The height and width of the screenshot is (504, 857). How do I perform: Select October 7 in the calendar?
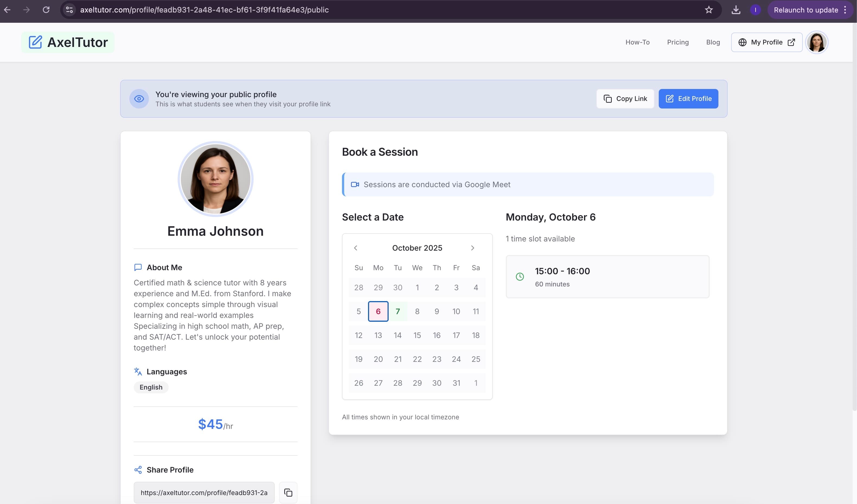coord(397,311)
